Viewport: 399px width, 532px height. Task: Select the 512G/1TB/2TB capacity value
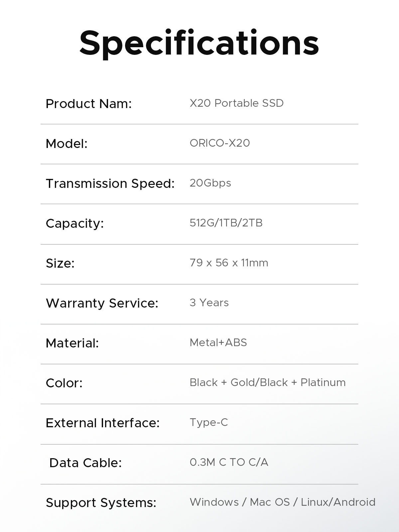point(226,223)
